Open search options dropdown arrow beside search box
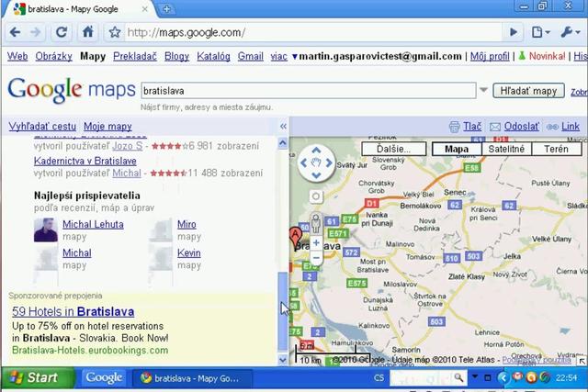This screenshot has height=392, width=588. (x=483, y=90)
